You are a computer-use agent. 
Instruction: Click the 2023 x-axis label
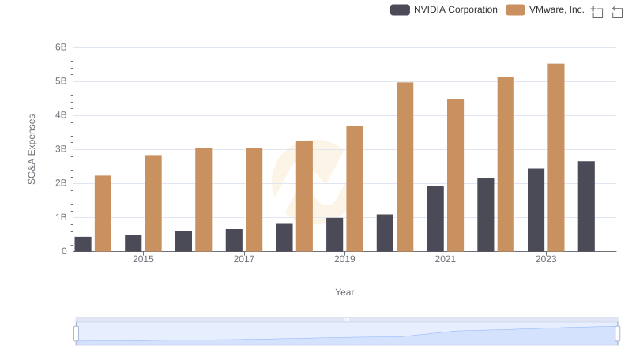pos(546,259)
